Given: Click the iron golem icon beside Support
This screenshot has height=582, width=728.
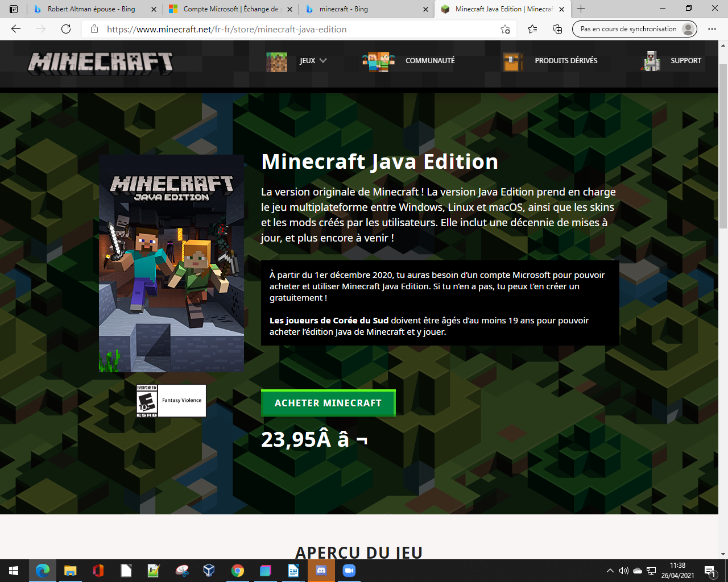Looking at the screenshot, I should coord(651,61).
